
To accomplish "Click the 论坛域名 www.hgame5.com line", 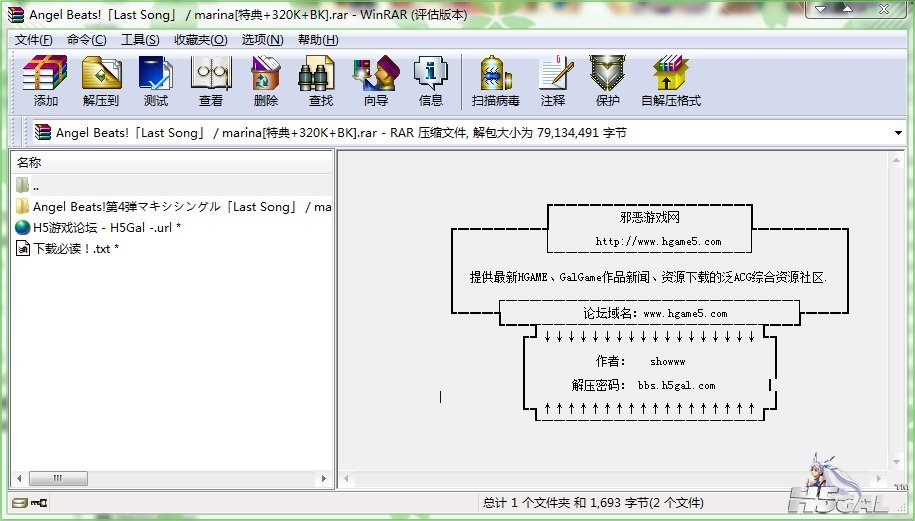I will click(655, 313).
